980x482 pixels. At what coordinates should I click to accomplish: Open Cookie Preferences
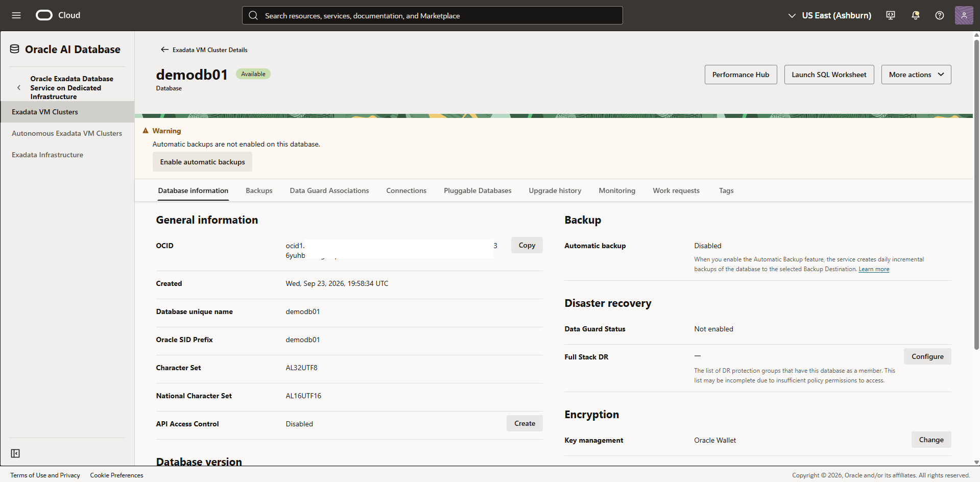[x=116, y=475]
